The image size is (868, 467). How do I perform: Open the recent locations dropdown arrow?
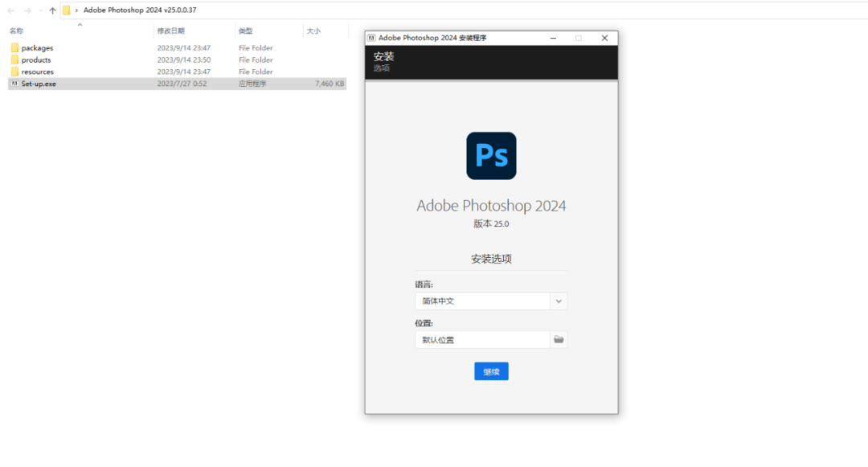pyautogui.click(x=40, y=10)
